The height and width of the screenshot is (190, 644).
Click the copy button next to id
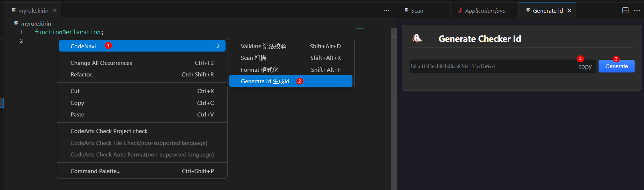[585, 66]
